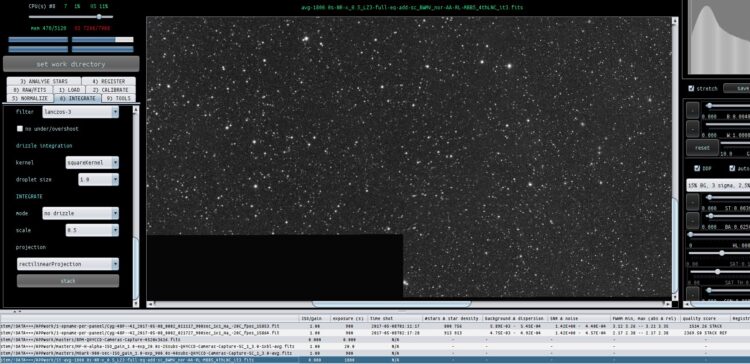Click the set work directory button
This screenshot has height=364, width=750.
coord(71,64)
